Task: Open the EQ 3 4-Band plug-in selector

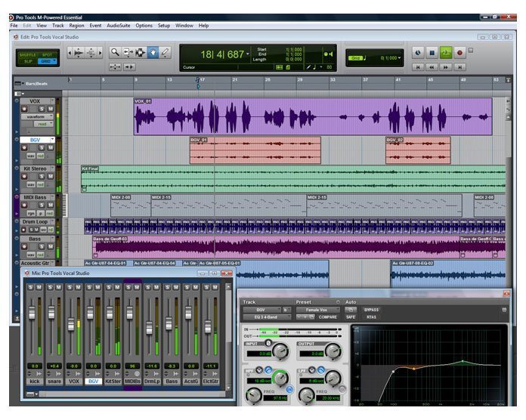Action: (267, 317)
